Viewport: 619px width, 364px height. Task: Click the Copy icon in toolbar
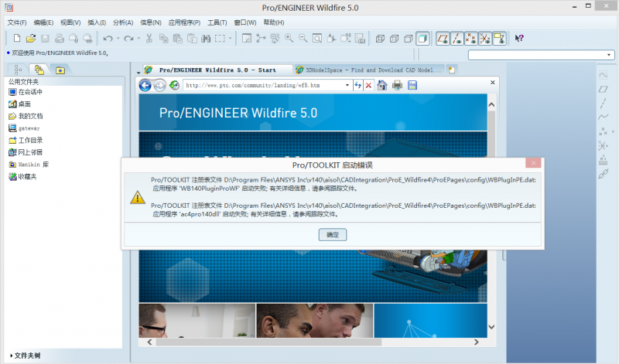pos(163,38)
